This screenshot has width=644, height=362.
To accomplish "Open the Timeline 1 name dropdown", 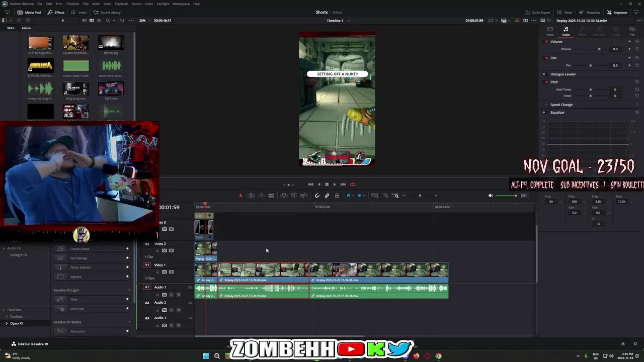I will pyautogui.click(x=349, y=21).
